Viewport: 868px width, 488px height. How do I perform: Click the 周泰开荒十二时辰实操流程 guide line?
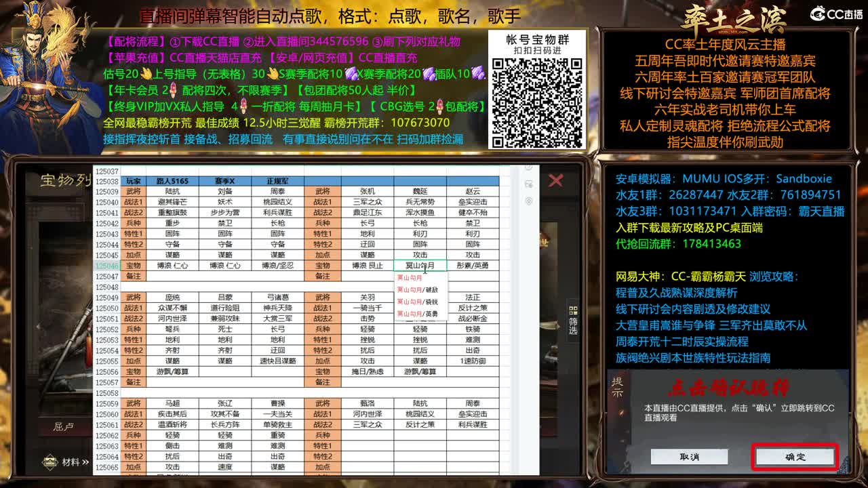(682, 342)
